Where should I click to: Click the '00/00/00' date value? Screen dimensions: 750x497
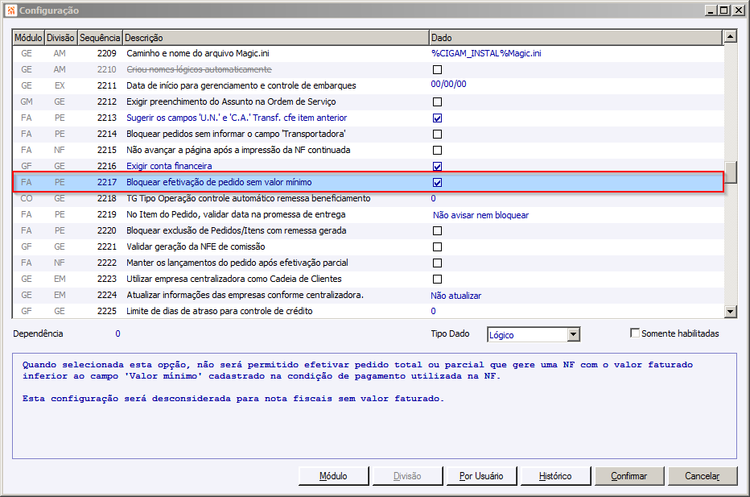pos(448,84)
